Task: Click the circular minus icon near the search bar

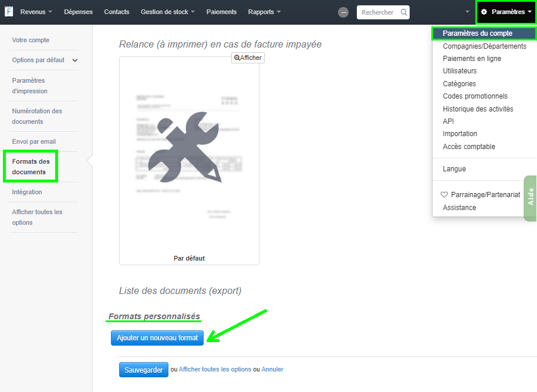Action: coord(343,12)
